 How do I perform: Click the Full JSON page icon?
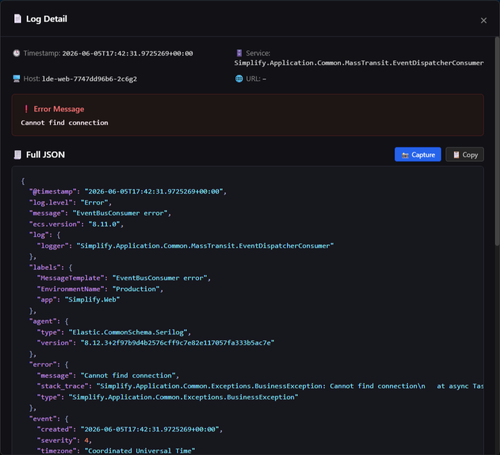pyautogui.click(x=17, y=155)
